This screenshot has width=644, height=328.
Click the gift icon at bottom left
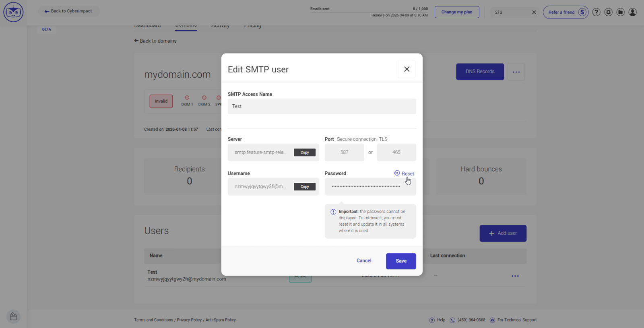pos(13,316)
